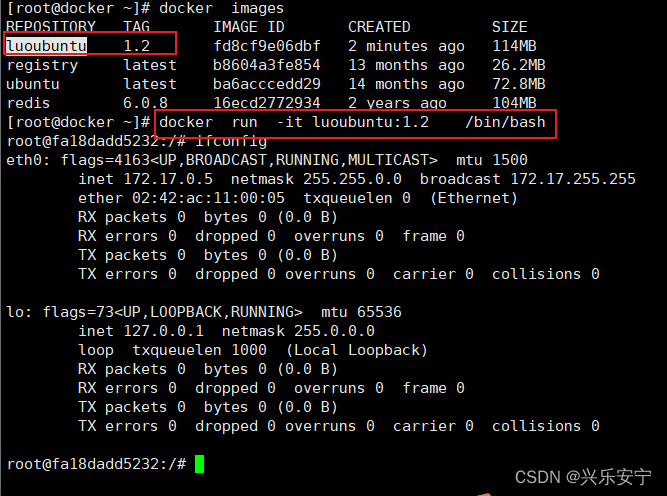Click the IP address '172.17.0.5'
The image size is (667, 496).
pos(168,179)
